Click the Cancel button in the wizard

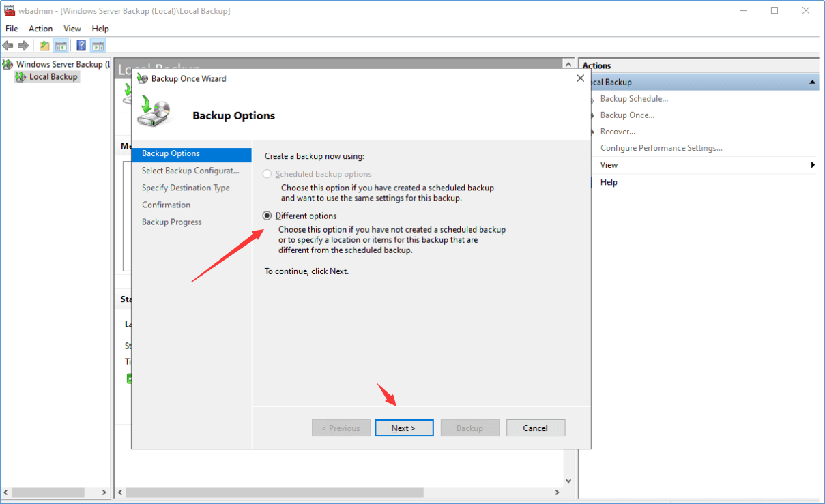(x=535, y=428)
